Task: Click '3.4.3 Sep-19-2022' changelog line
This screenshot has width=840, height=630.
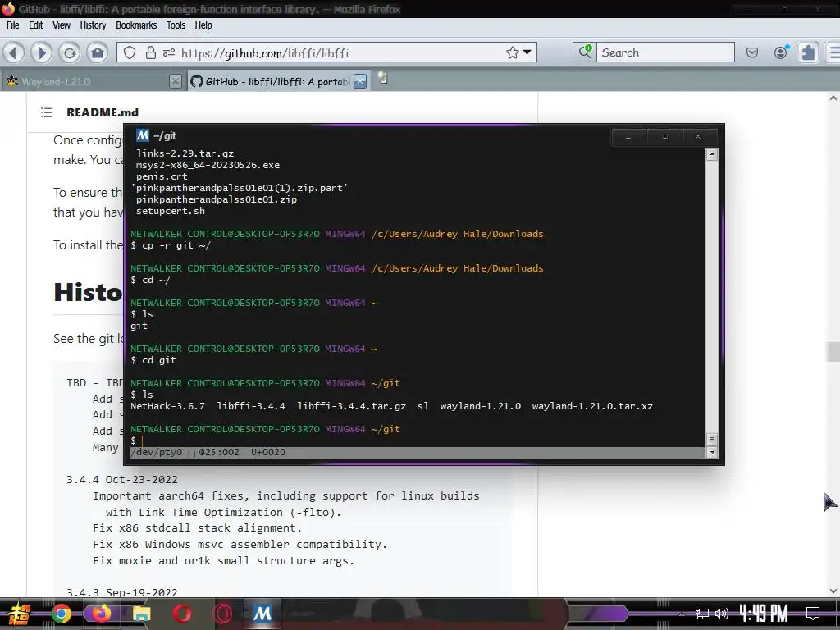Action: coord(121,592)
